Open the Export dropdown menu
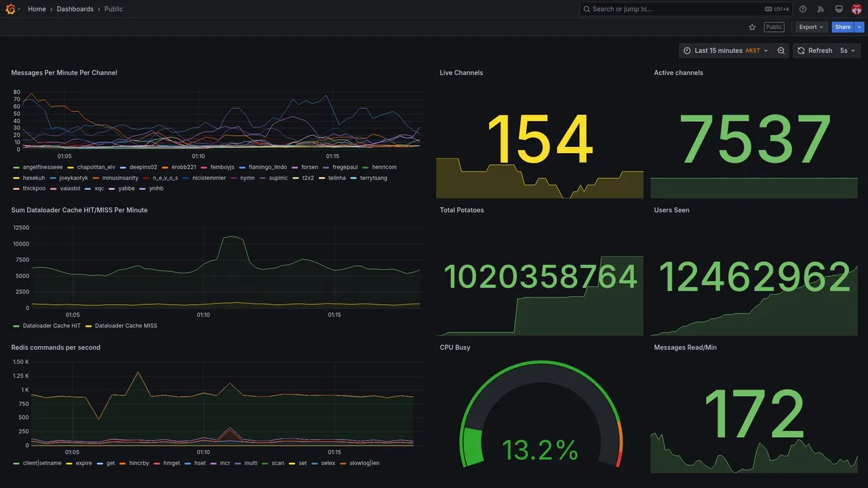Image resolution: width=868 pixels, height=488 pixels. pyautogui.click(x=812, y=27)
